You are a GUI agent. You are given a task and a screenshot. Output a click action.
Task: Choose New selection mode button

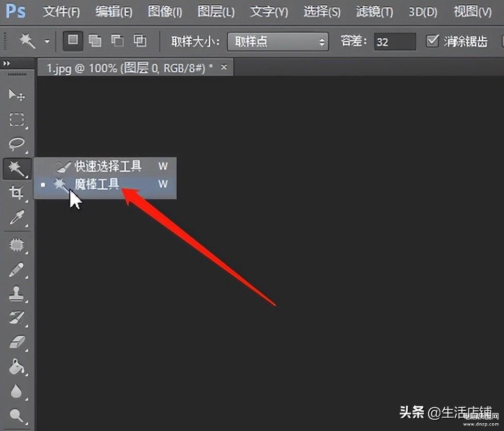[x=73, y=41]
